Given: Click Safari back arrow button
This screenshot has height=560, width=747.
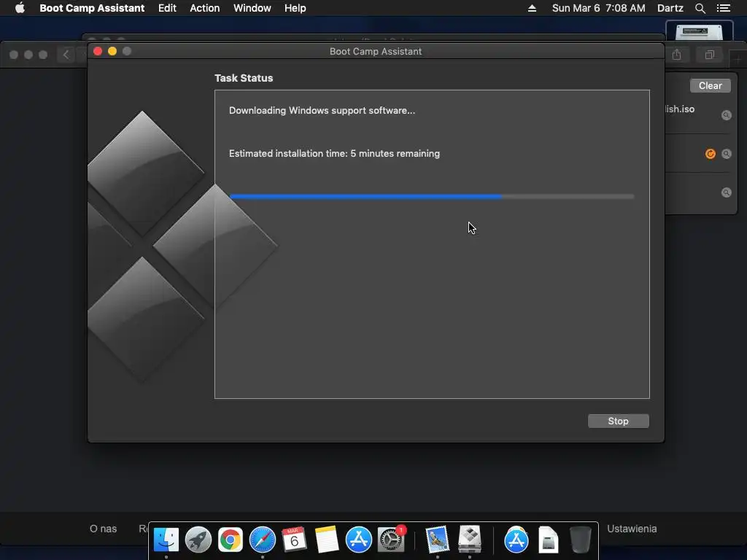Looking at the screenshot, I should [x=66, y=55].
